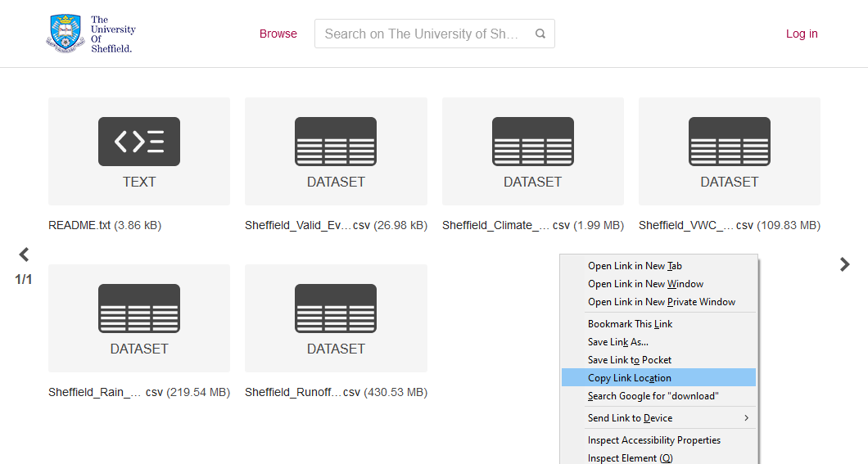The image size is (868, 464).
Task: Click Sheffield_VWC csv (109.83 MB) filename
Action: pyautogui.click(x=729, y=226)
